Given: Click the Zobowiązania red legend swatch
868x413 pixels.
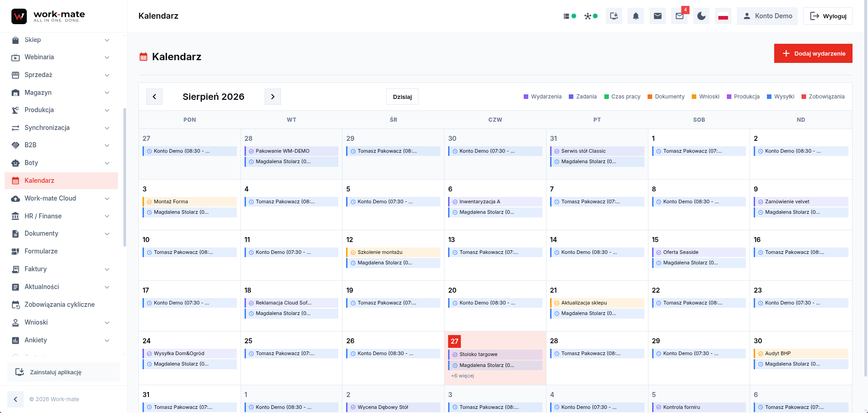Looking at the screenshot, I should coord(804,97).
